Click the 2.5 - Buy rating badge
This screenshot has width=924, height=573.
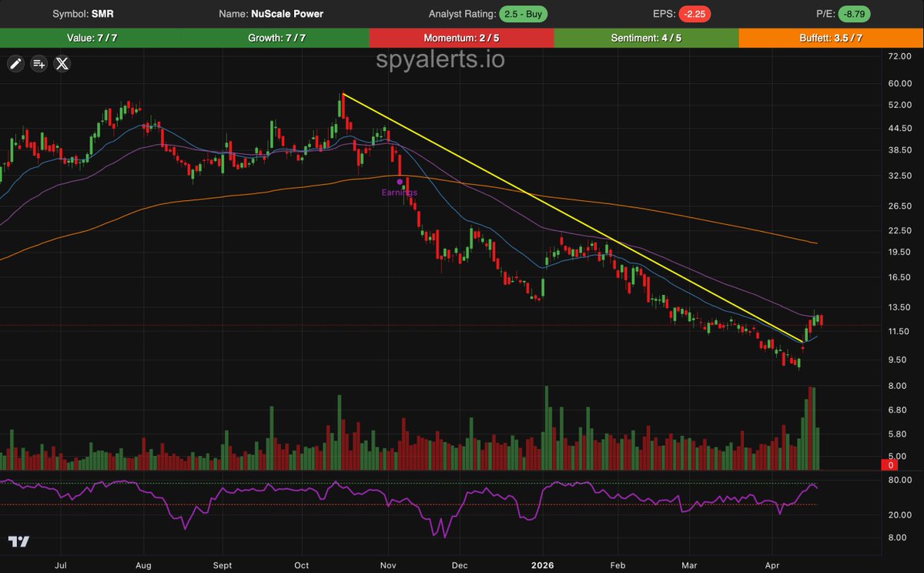click(525, 14)
